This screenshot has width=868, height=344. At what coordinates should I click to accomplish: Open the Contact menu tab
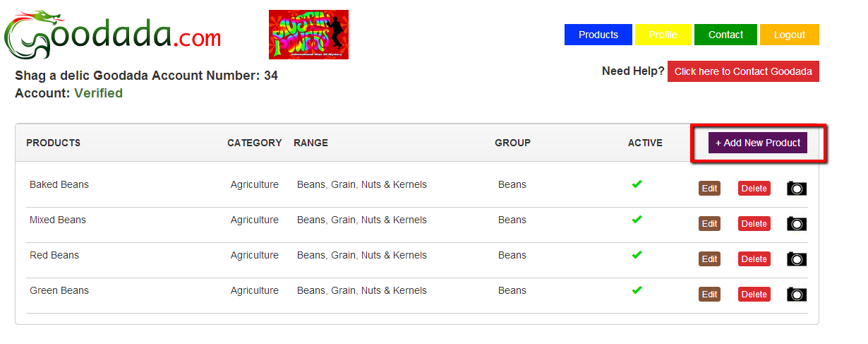point(725,35)
